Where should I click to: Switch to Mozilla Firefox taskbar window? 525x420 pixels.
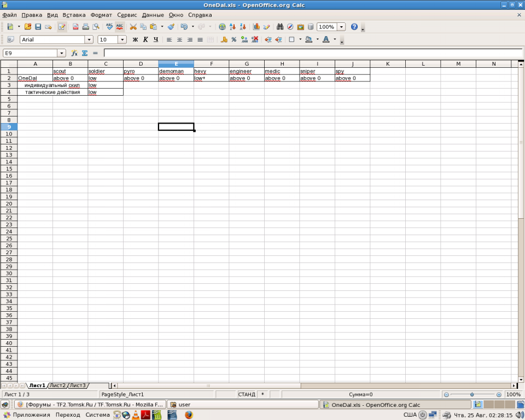point(90,405)
